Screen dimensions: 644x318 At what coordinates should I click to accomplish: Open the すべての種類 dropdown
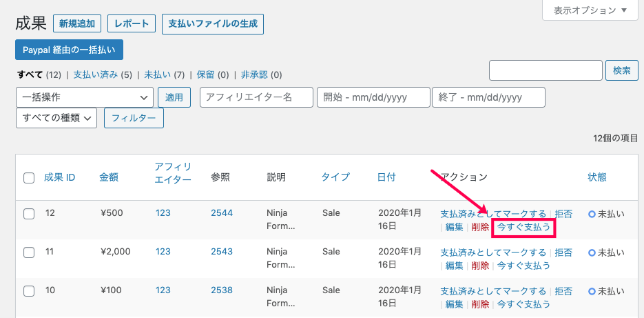(x=56, y=118)
